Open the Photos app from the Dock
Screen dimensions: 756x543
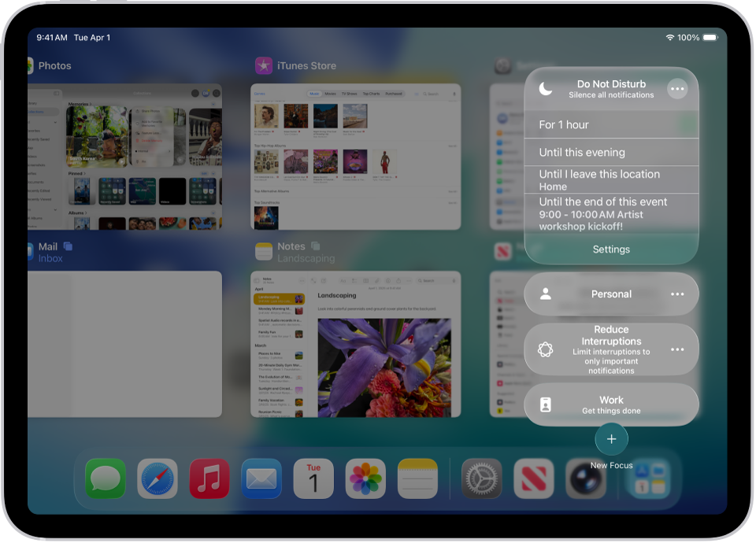pyautogui.click(x=365, y=478)
